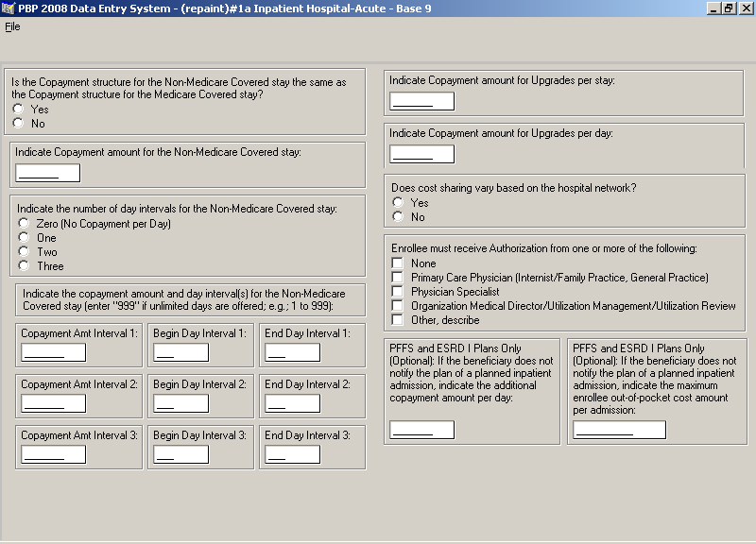
Task: Click Begin Day Interval 2 field
Action: (180, 403)
